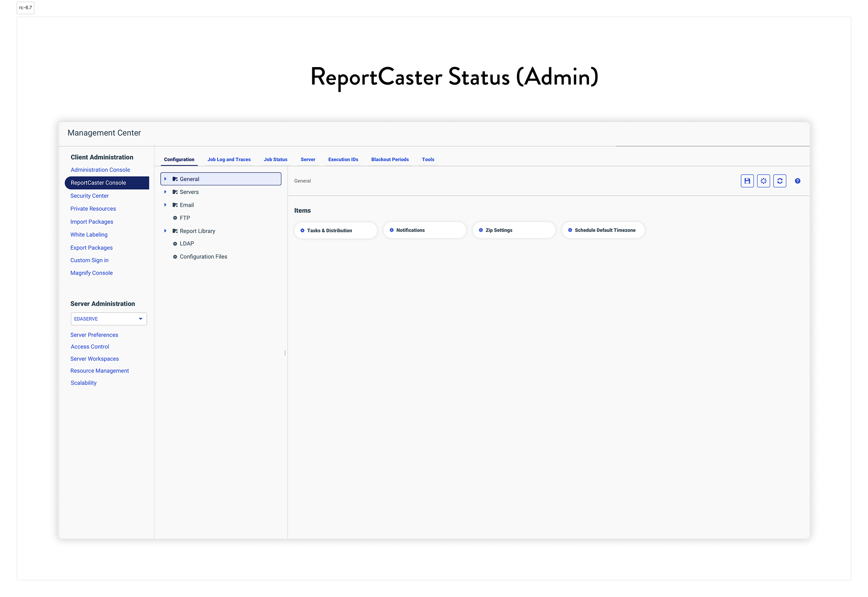Open the Tools tab
Viewport: 868px width, 597px height.
click(x=428, y=160)
